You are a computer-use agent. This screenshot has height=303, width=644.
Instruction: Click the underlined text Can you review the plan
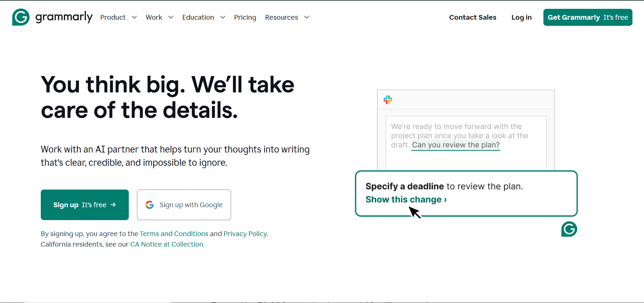tap(455, 145)
